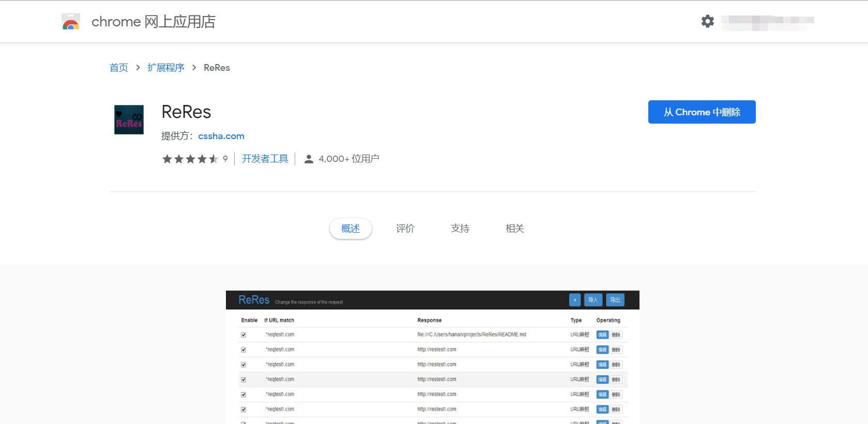The width and height of the screenshot is (868, 424).
Task: Click the ReRes extension title heading
Action: click(x=186, y=112)
